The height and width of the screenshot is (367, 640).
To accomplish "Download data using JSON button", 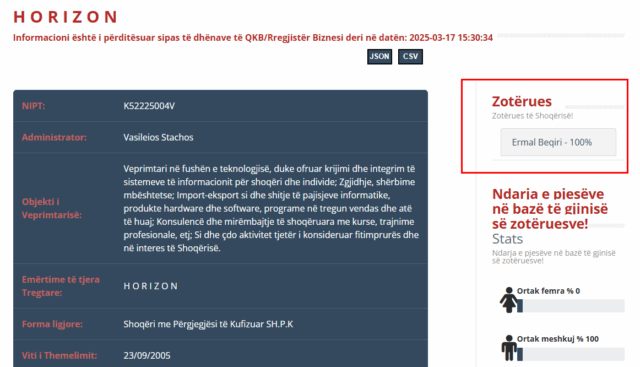I will tap(379, 56).
